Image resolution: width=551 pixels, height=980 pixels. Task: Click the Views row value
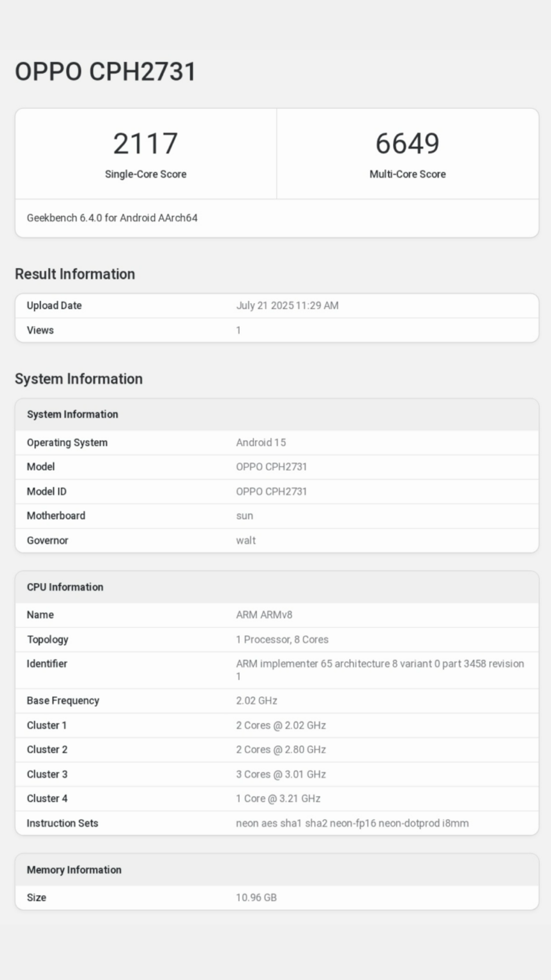238,330
